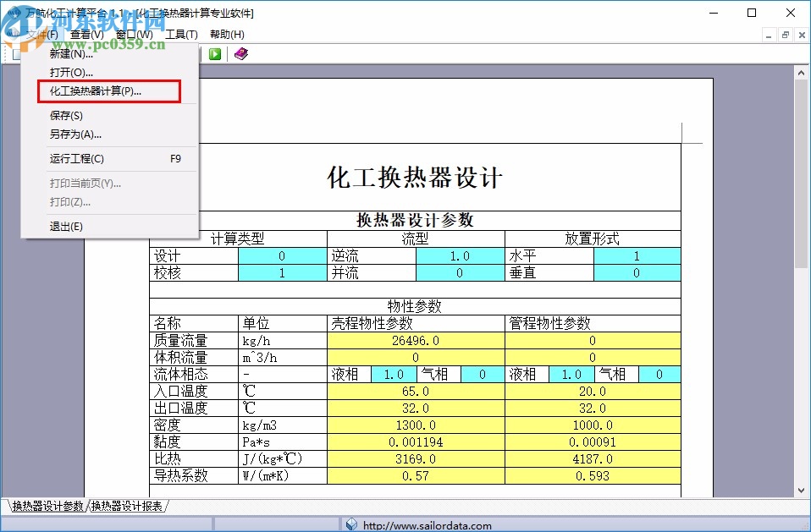The width and height of the screenshot is (811, 532).
Task: Minimize the inner document window
Action: [x=769, y=36]
